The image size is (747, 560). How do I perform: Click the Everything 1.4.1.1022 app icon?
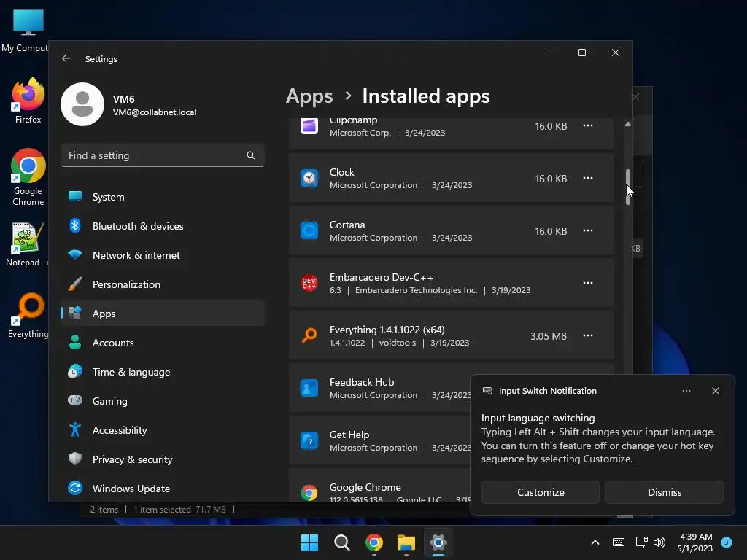click(x=309, y=335)
